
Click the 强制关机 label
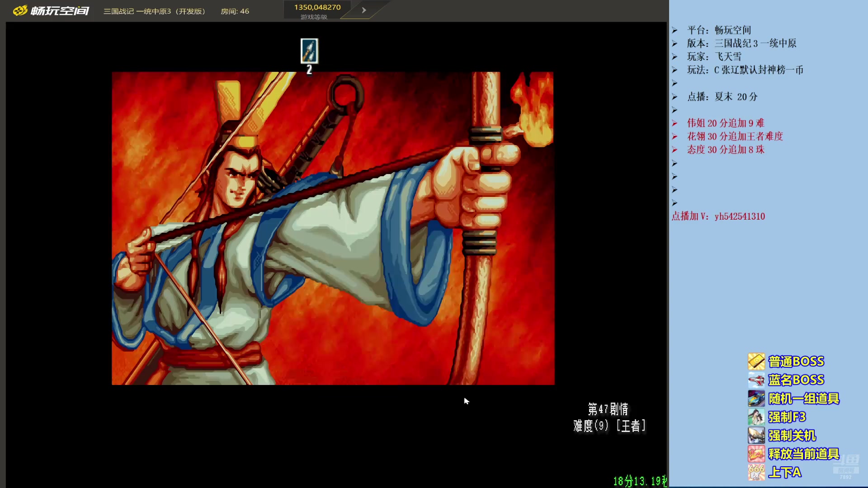click(792, 436)
